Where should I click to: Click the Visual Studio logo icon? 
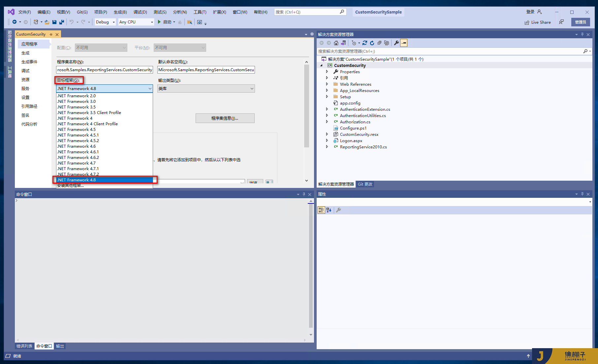pyautogui.click(x=11, y=12)
